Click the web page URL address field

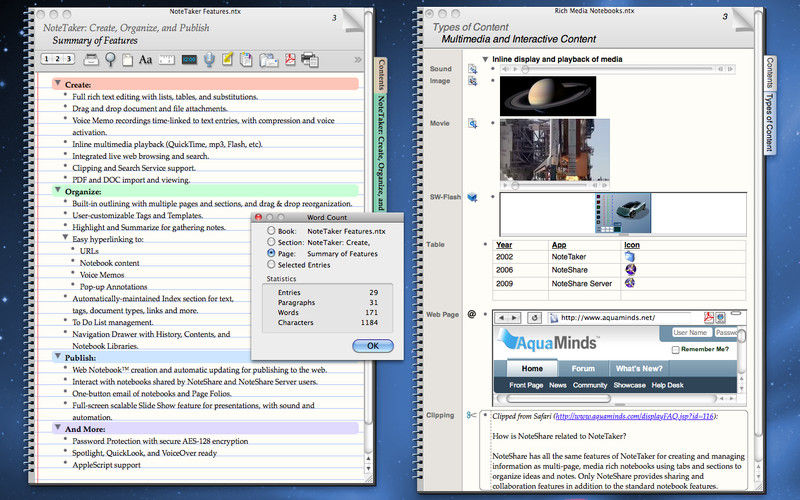630,318
